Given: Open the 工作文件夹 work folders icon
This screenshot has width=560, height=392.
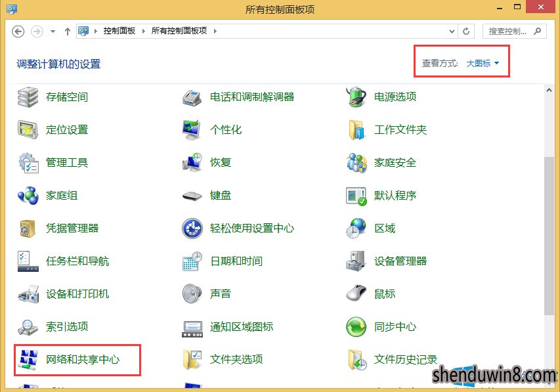Looking at the screenshot, I should click(356, 130).
